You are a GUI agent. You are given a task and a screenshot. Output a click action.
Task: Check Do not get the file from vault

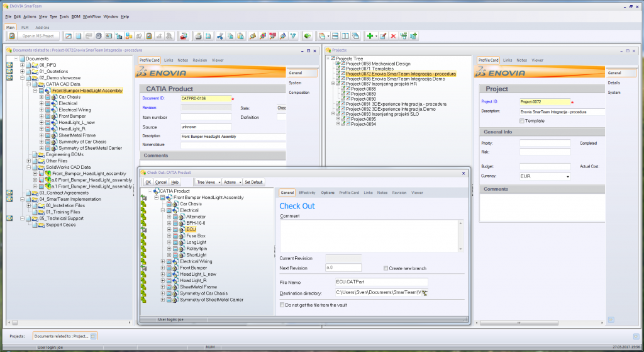coord(282,305)
